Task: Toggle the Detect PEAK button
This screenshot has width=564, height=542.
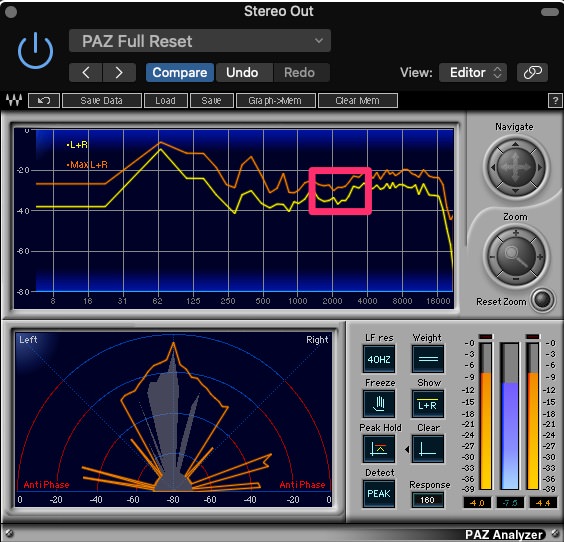Action: tap(379, 493)
